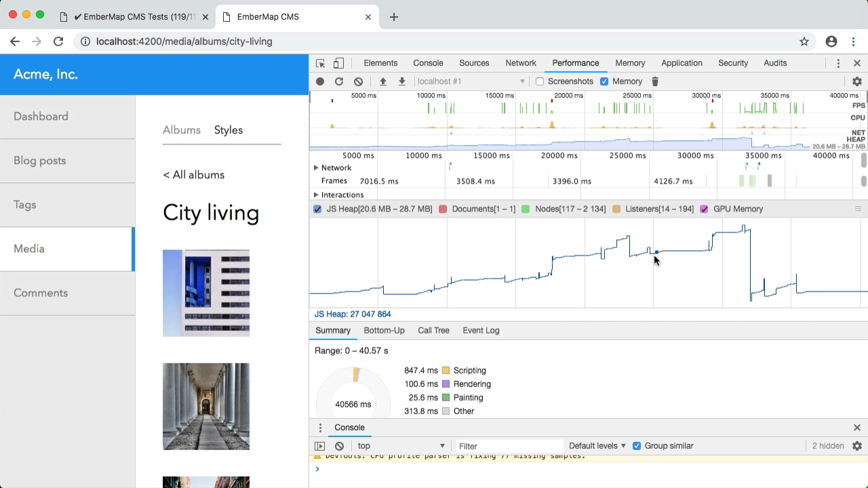Switch to the Elements panel

point(380,63)
